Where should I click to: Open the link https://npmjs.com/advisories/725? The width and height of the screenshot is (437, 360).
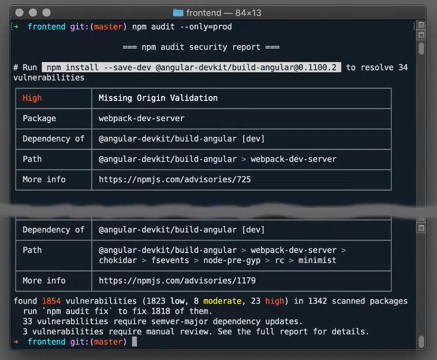click(175, 179)
